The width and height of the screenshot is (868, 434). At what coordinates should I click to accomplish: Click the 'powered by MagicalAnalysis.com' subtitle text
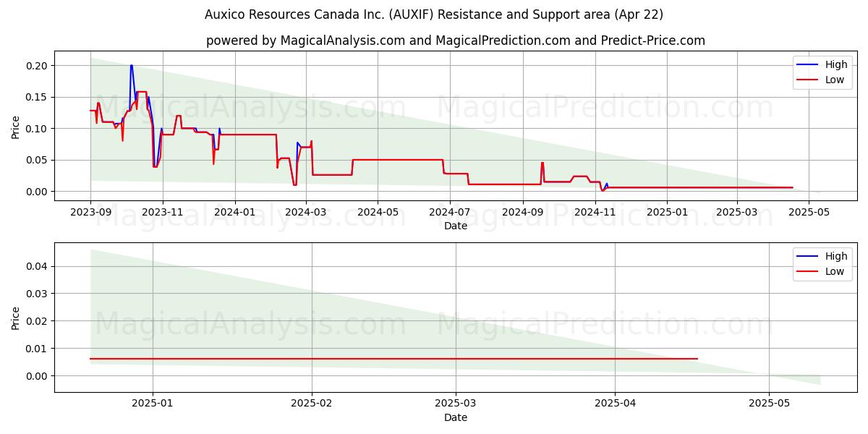pos(456,41)
